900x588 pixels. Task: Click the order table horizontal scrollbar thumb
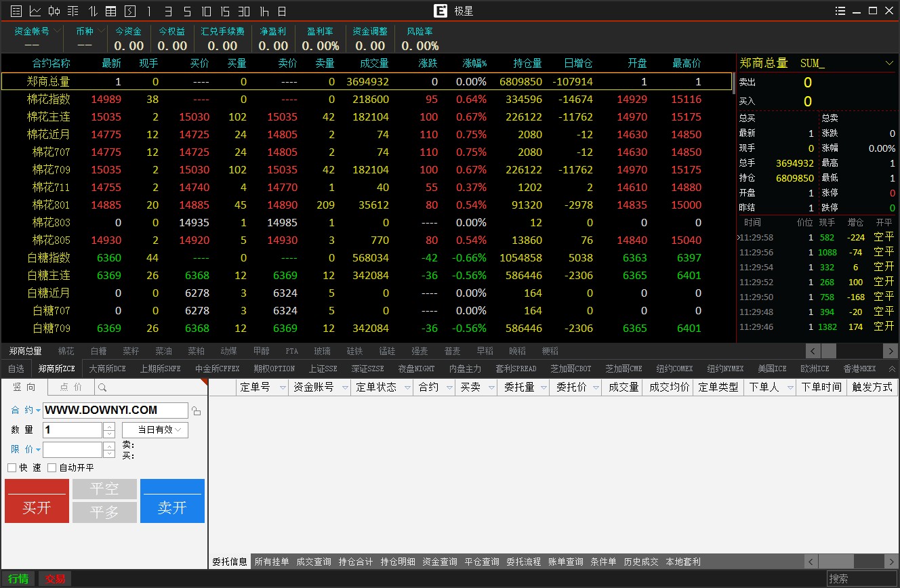[837, 562]
